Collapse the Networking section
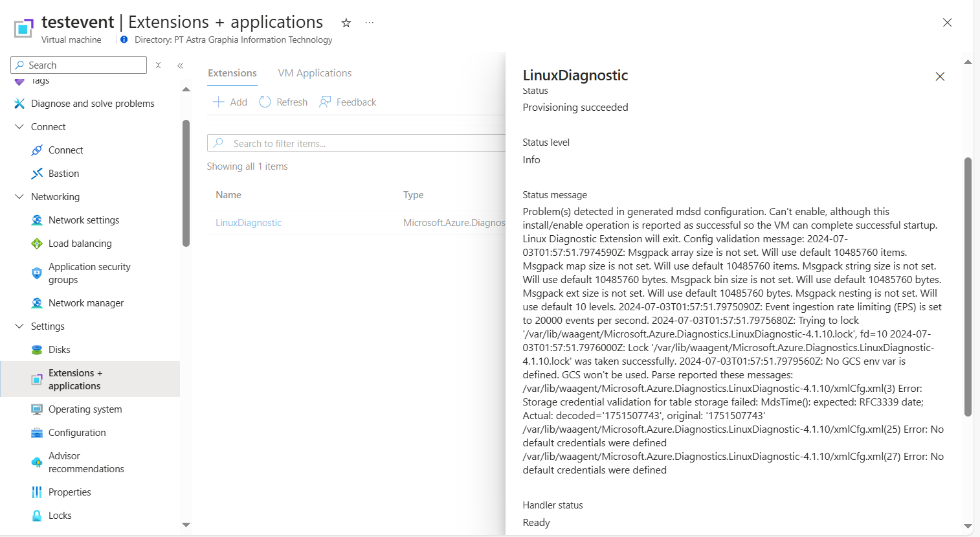 [19, 196]
